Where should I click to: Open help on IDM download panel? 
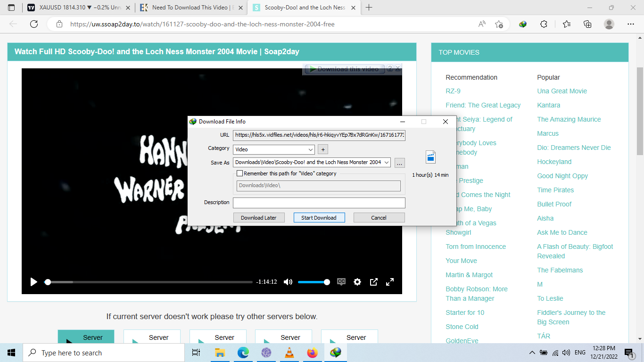390,69
